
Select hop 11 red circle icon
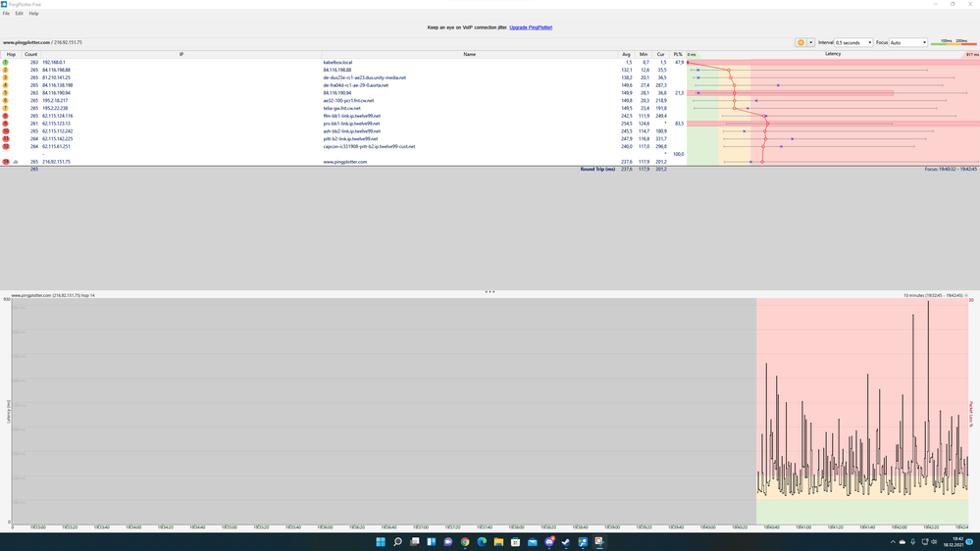click(6, 138)
